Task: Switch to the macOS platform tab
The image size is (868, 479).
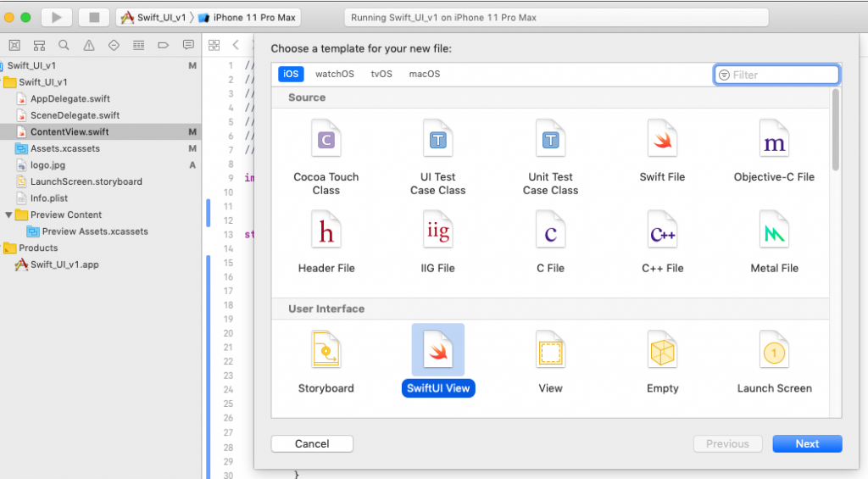Action: pos(425,74)
